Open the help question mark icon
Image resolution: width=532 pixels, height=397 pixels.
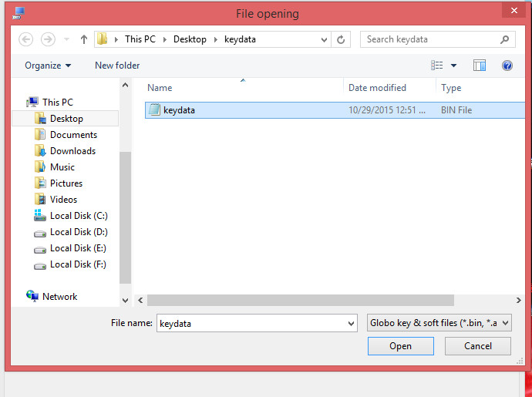[507, 66]
